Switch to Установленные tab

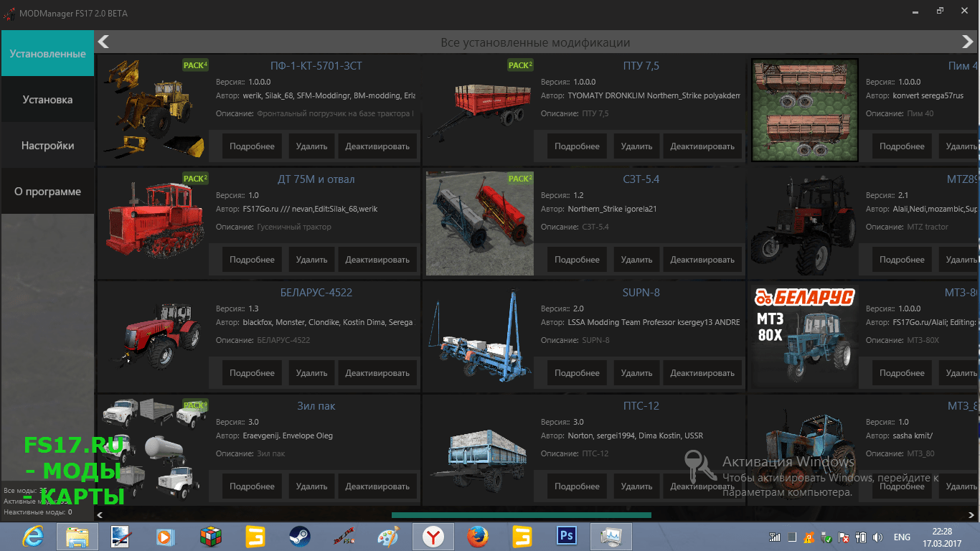(47, 54)
